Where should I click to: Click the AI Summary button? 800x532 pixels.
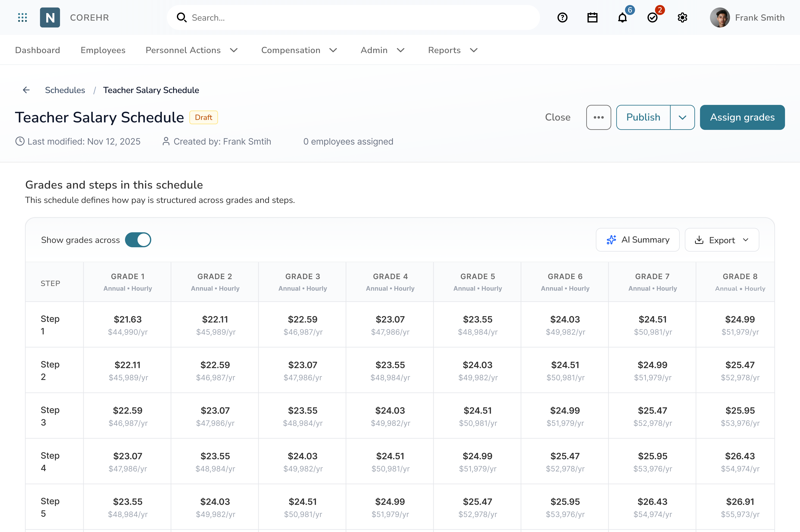[x=637, y=240]
